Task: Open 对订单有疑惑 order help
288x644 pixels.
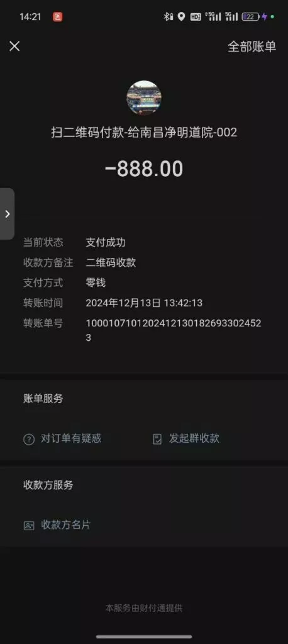Action: tap(70, 438)
